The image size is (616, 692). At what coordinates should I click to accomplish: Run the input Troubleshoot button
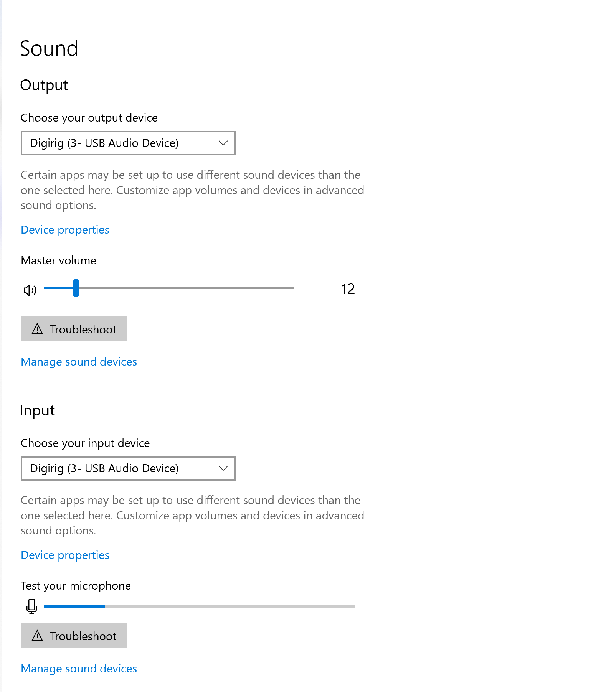click(74, 636)
